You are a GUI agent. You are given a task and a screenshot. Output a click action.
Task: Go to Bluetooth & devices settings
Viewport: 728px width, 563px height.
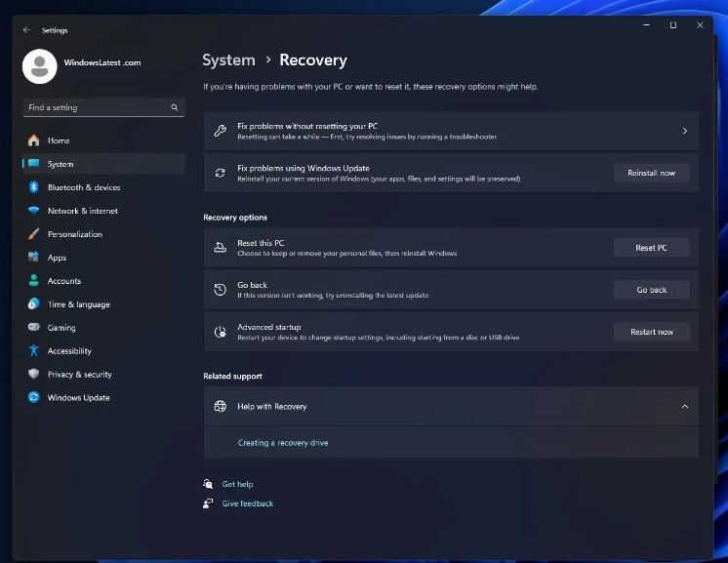tap(84, 187)
